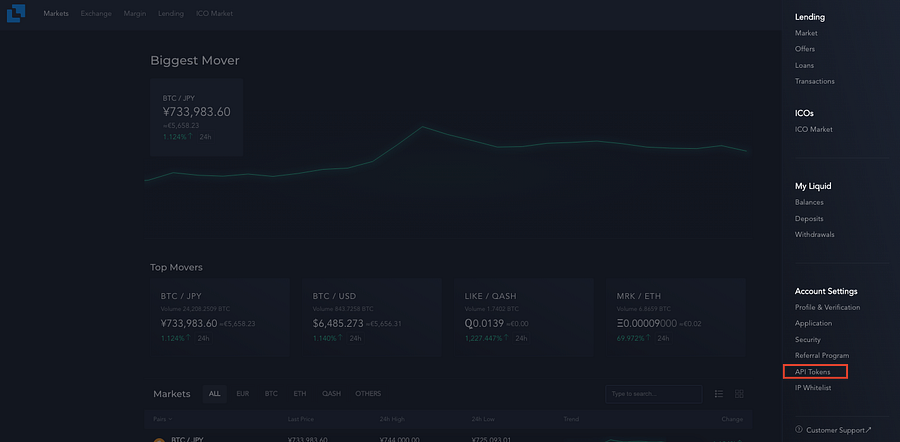900x442 pixels.
Task: Open Lending Transactions in sidebar
Action: point(814,82)
